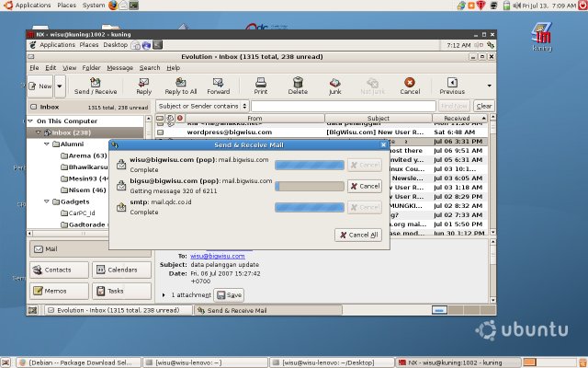Cancel the bigsu@bigwisu.com download
This screenshot has height=368, width=588.
point(365,186)
